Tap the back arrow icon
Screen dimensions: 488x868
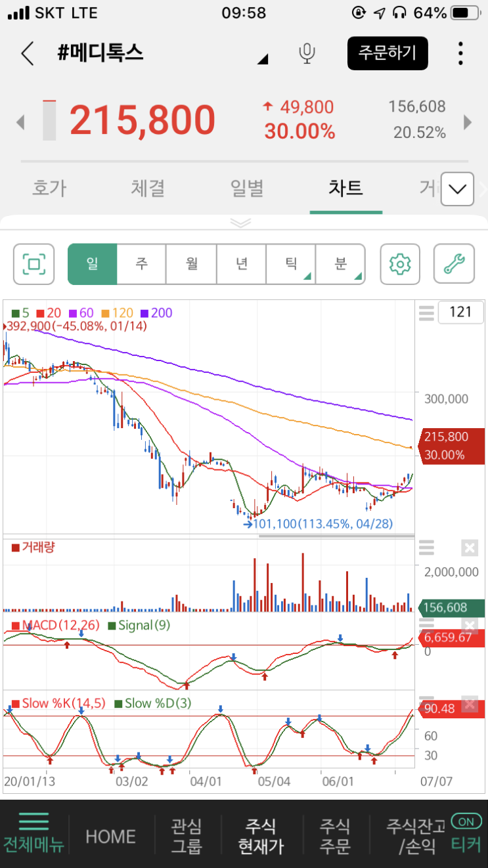point(27,53)
